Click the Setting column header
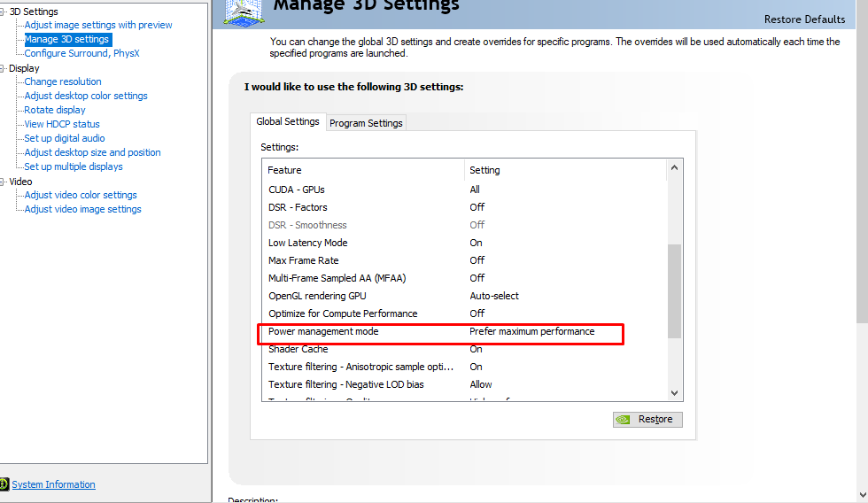The image size is (868, 503). (565, 170)
